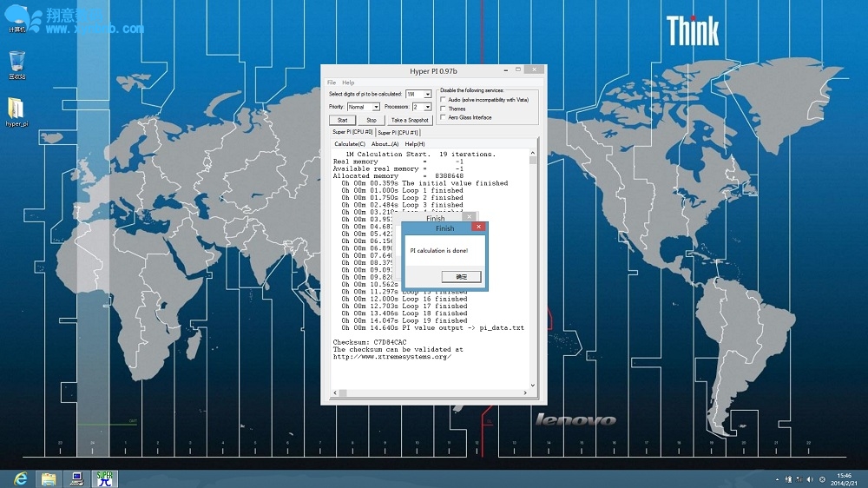The height and width of the screenshot is (488, 868).
Task: Open the Help menu in Hyper PI menu bar
Action: (x=348, y=82)
